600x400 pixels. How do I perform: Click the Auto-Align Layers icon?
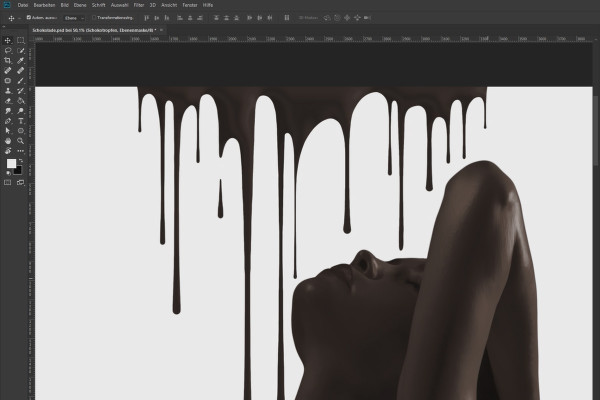pos(287,18)
